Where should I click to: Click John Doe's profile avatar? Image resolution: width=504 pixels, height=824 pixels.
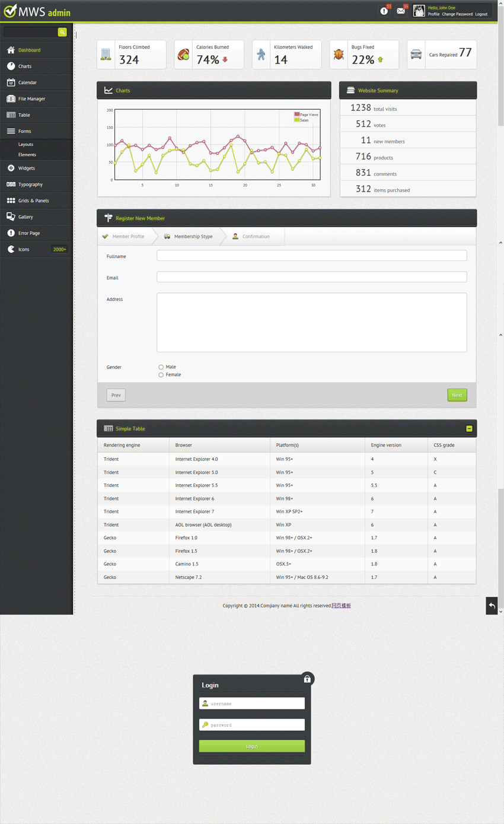(x=419, y=11)
